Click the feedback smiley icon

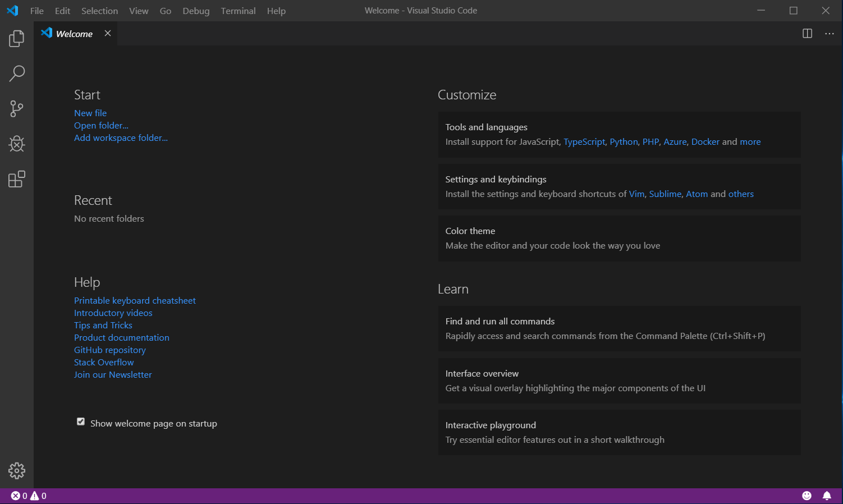807,496
